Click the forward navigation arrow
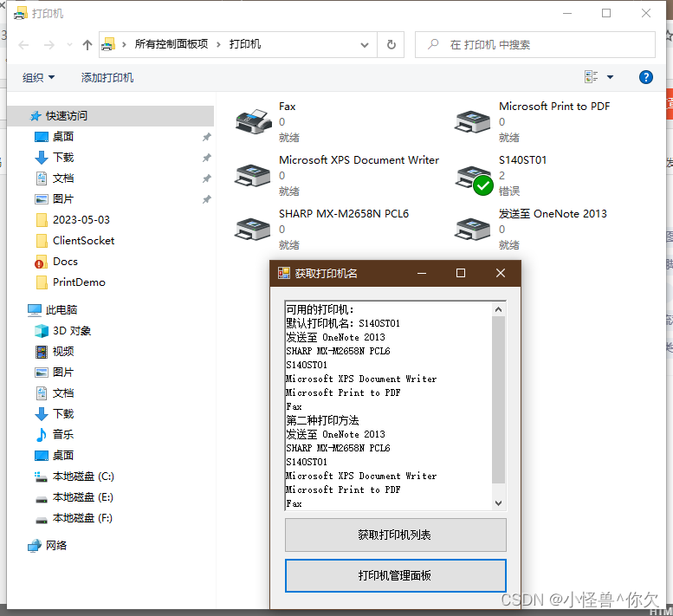 pyautogui.click(x=49, y=45)
